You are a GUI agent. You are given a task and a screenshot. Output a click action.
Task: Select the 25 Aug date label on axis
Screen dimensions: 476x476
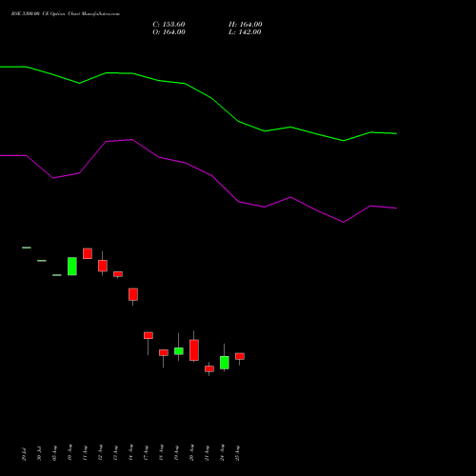pos(238,452)
